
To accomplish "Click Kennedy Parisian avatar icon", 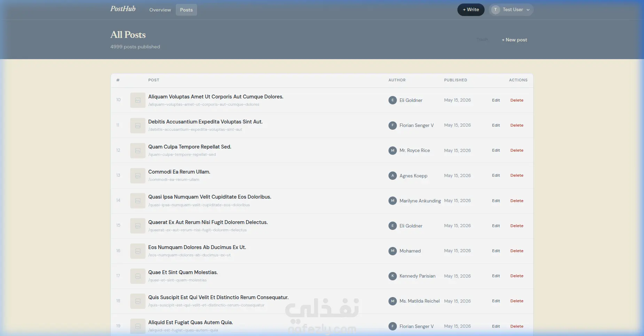I will (393, 276).
